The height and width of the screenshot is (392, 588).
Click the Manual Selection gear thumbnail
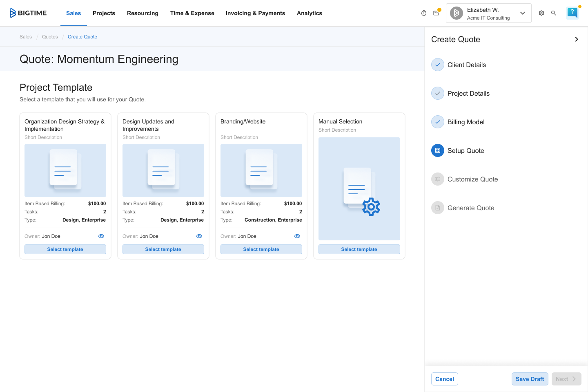coord(359,189)
